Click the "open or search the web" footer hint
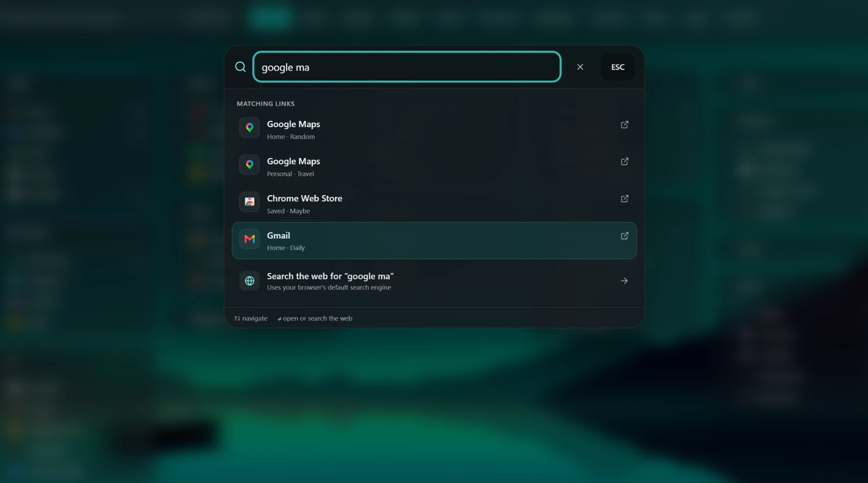Image resolution: width=868 pixels, height=483 pixels. 315,318
